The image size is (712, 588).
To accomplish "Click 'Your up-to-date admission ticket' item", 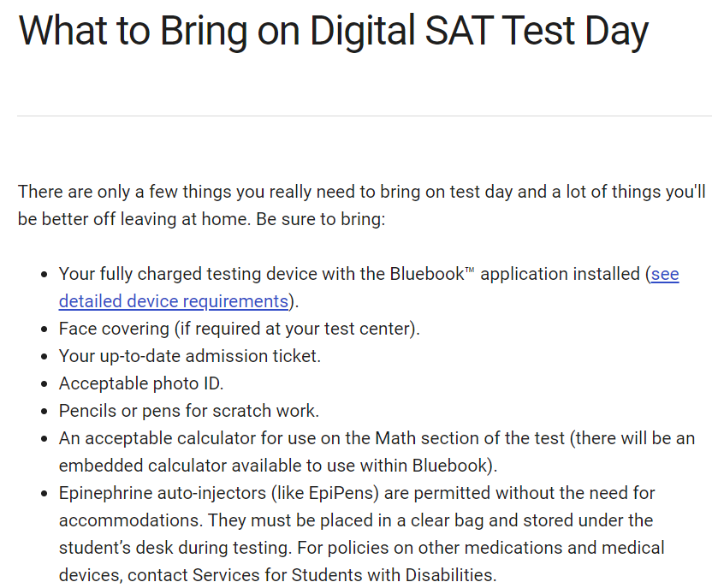I will click(x=190, y=356).
